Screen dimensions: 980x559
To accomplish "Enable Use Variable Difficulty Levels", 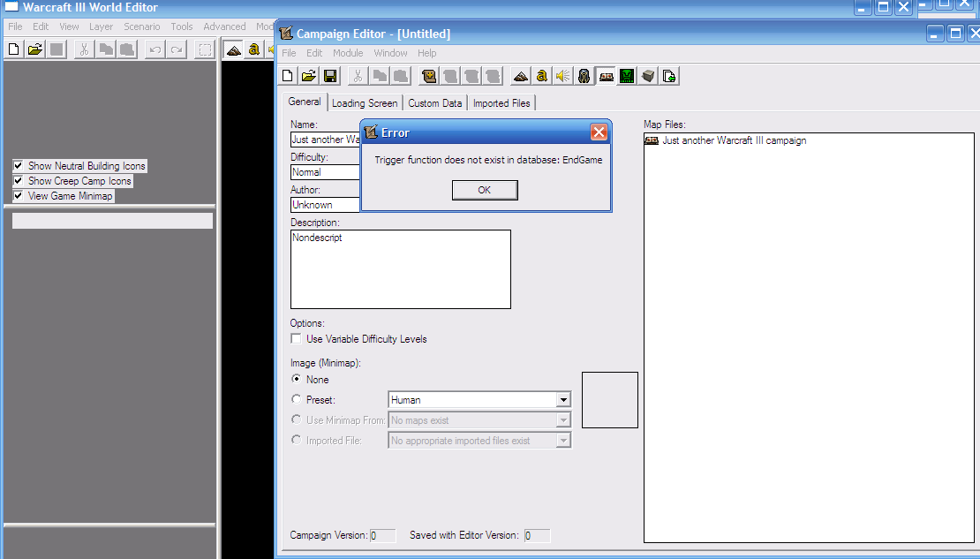I will (x=297, y=338).
